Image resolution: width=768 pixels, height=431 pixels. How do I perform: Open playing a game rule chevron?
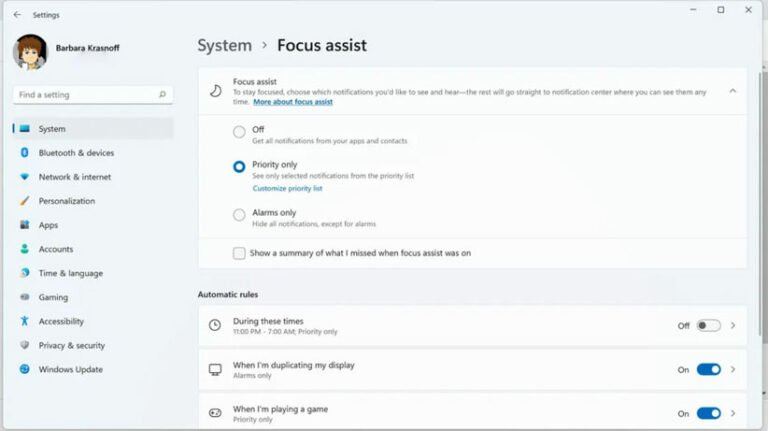click(733, 413)
